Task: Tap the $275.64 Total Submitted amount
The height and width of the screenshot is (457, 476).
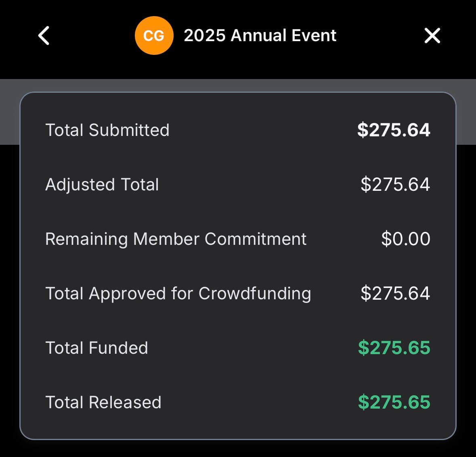Action: pyautogui.click(x=394, y=130)
